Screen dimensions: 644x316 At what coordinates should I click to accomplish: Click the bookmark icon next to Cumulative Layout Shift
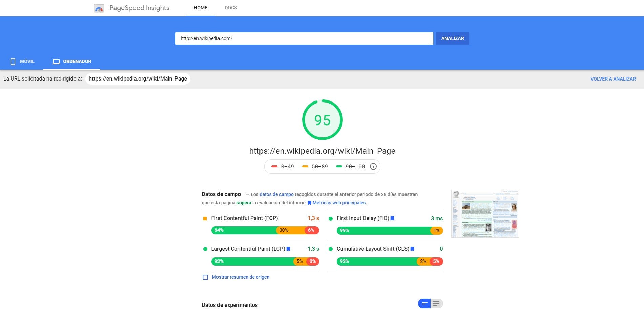[413, 249]
